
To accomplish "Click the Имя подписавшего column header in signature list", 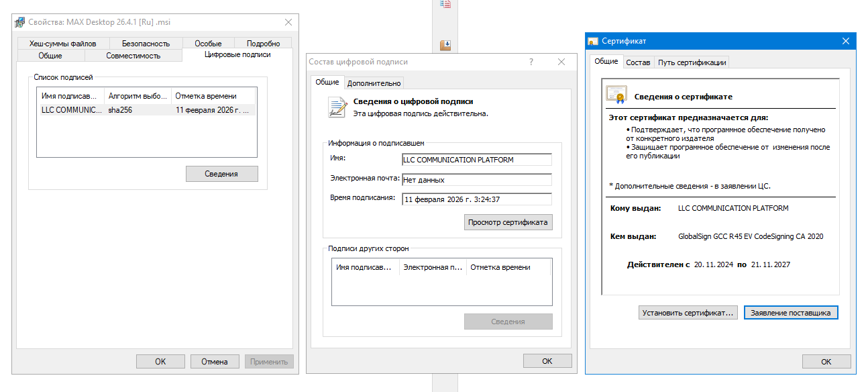I will click(71, 96).
